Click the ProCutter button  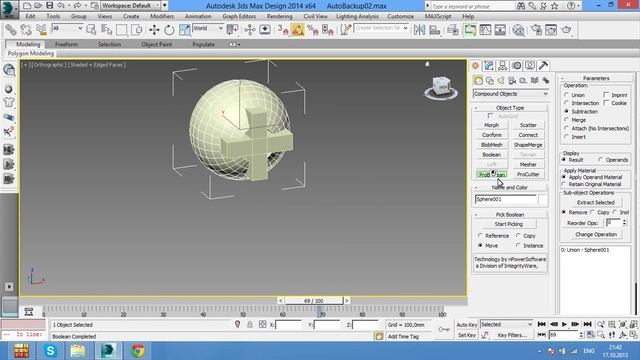[x=528, y=174]
